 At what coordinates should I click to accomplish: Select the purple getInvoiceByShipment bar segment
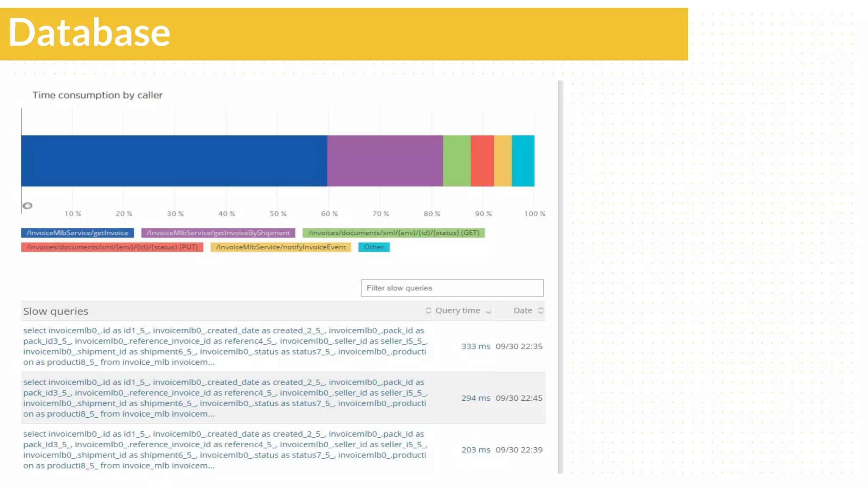(x=385, y=161)
